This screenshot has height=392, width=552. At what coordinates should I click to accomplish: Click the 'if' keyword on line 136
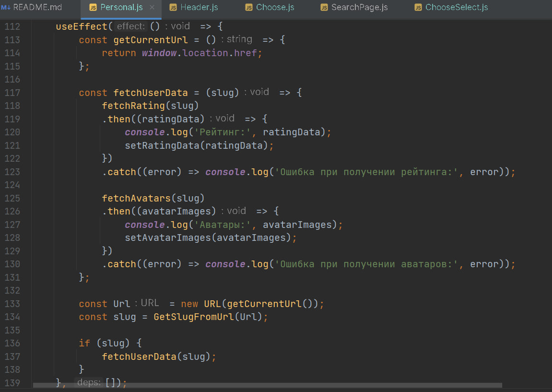tap(84, 344)
